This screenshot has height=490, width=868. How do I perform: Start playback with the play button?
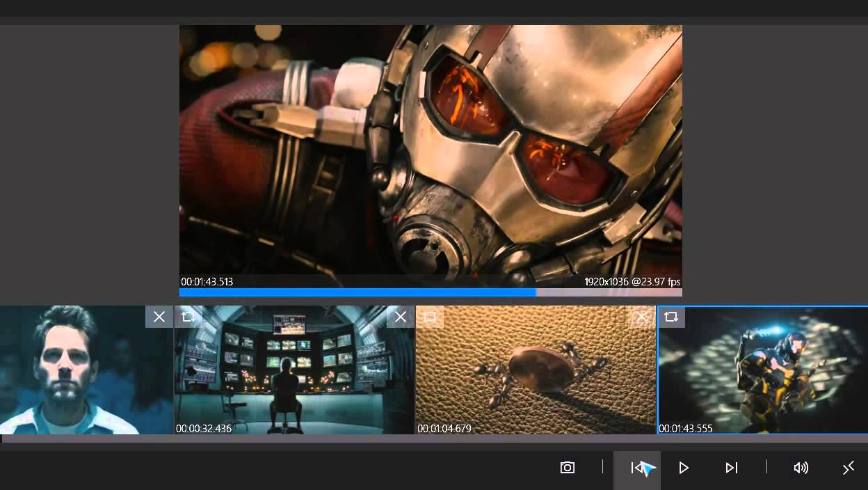684,468
